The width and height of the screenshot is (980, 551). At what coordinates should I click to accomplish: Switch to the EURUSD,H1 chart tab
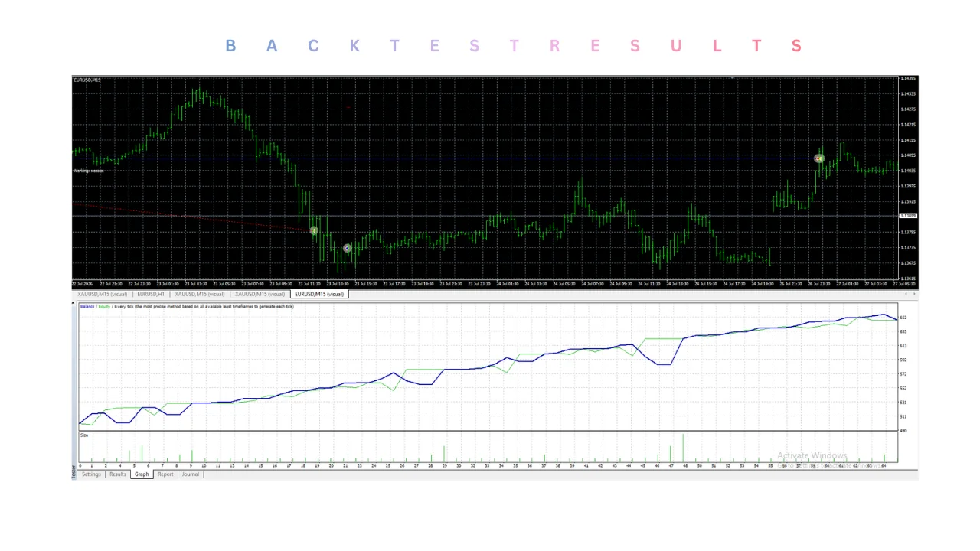[151, 294]
